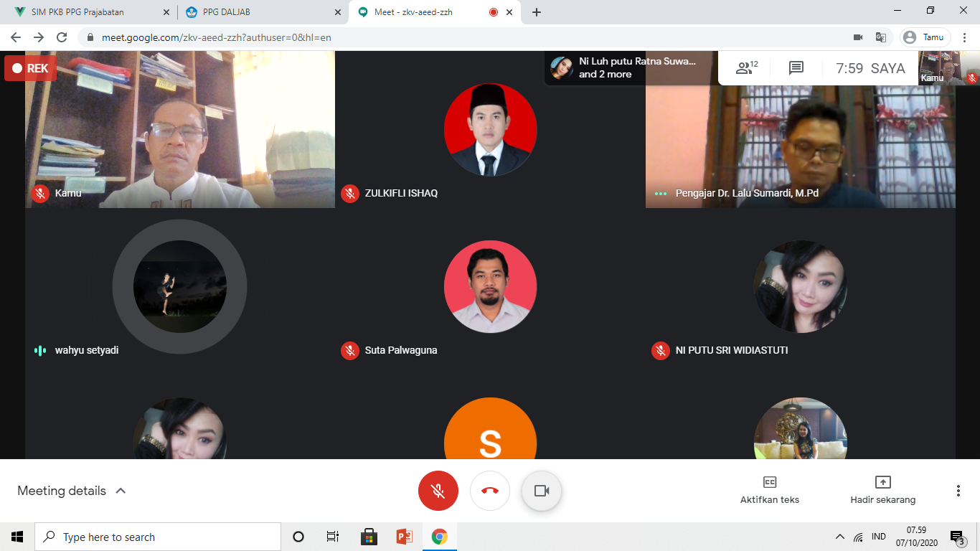
Task: Open the chat messages icon
Action: [x=796, y=68]
